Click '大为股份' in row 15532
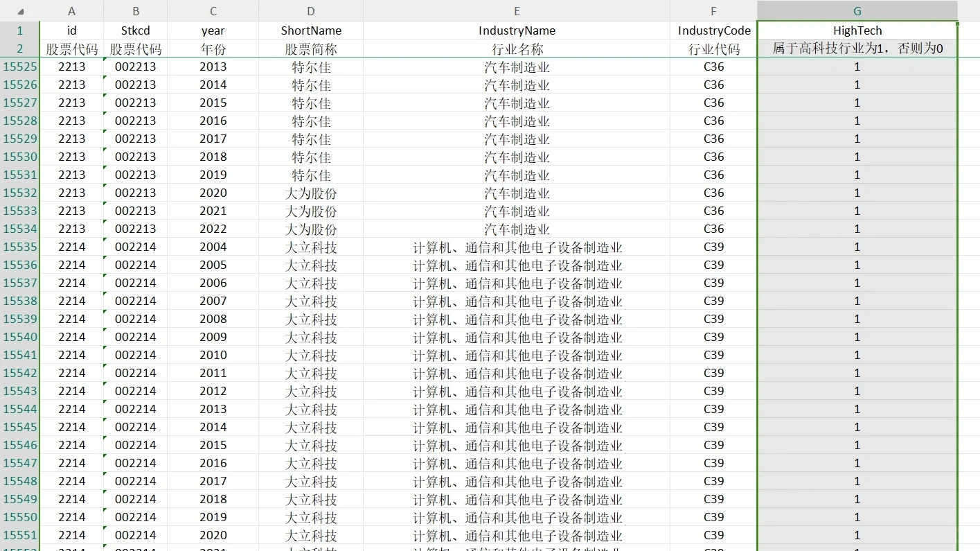The image size is (980, 551). [x=311, y=193]
